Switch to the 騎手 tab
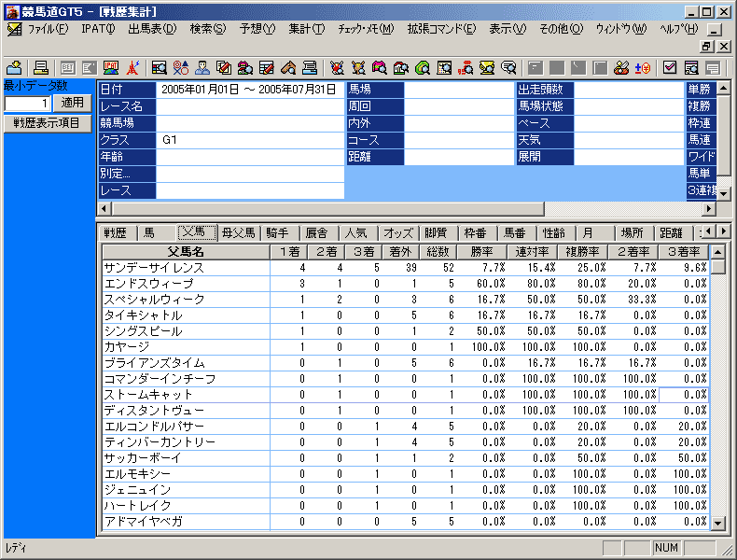 click(x=276, y=232)
